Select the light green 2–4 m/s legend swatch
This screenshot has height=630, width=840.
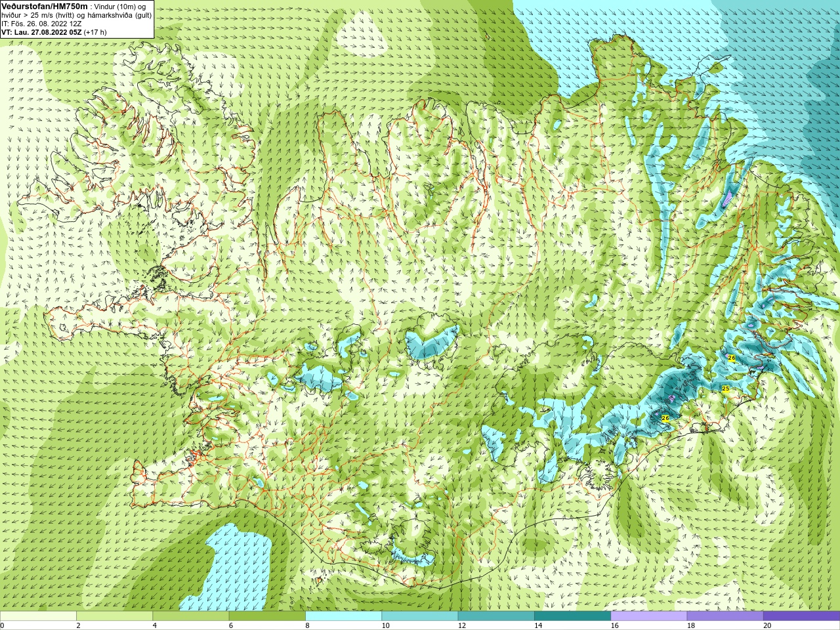pyautogui.click(x=114, y=616)
